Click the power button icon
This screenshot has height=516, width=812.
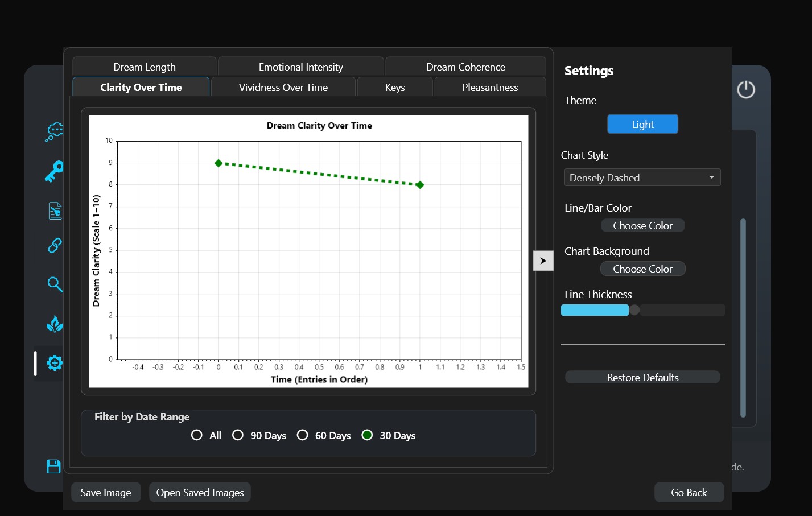746,89
